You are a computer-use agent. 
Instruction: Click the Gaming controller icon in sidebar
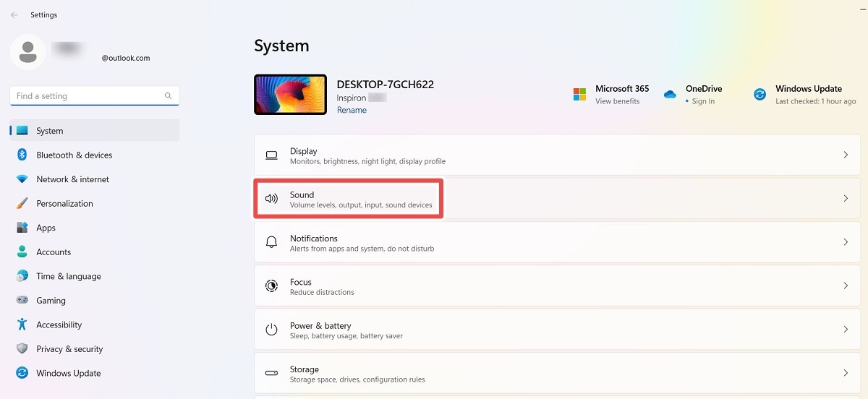click(22, 300)
